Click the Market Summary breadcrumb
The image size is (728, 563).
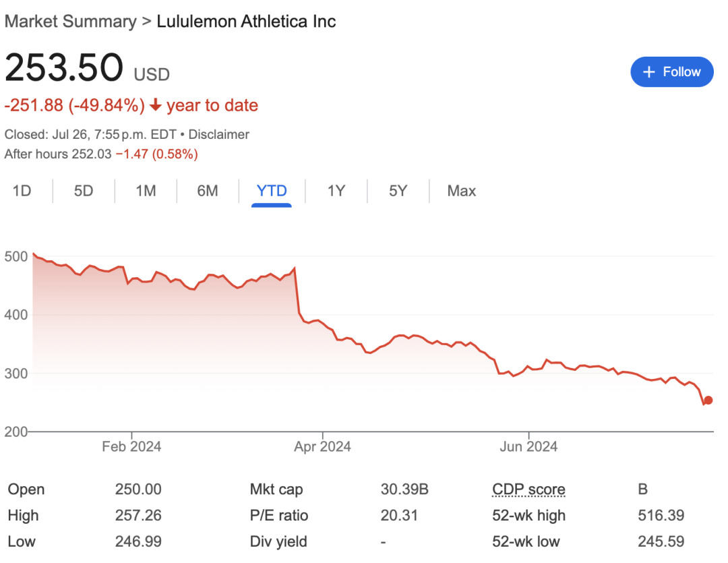point(70,21)
